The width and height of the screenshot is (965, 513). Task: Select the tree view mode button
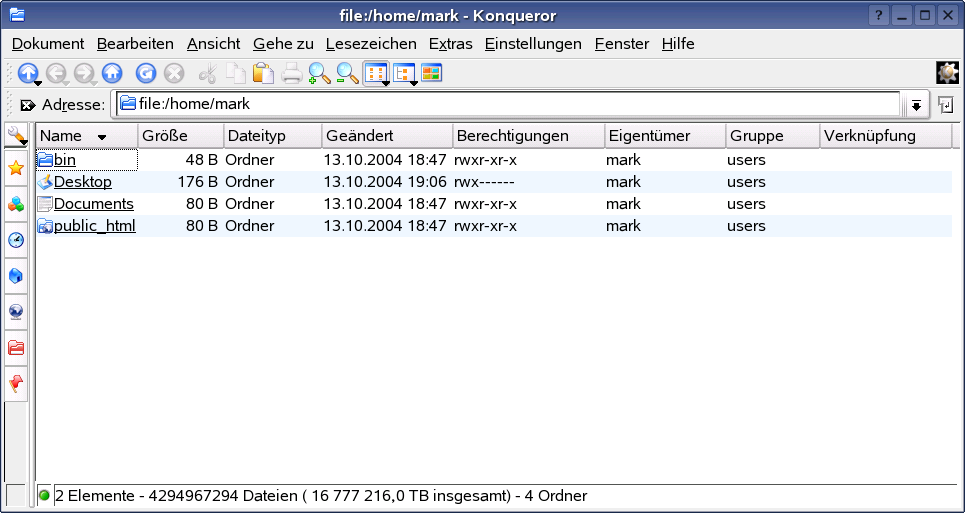[x=403, y=74]
